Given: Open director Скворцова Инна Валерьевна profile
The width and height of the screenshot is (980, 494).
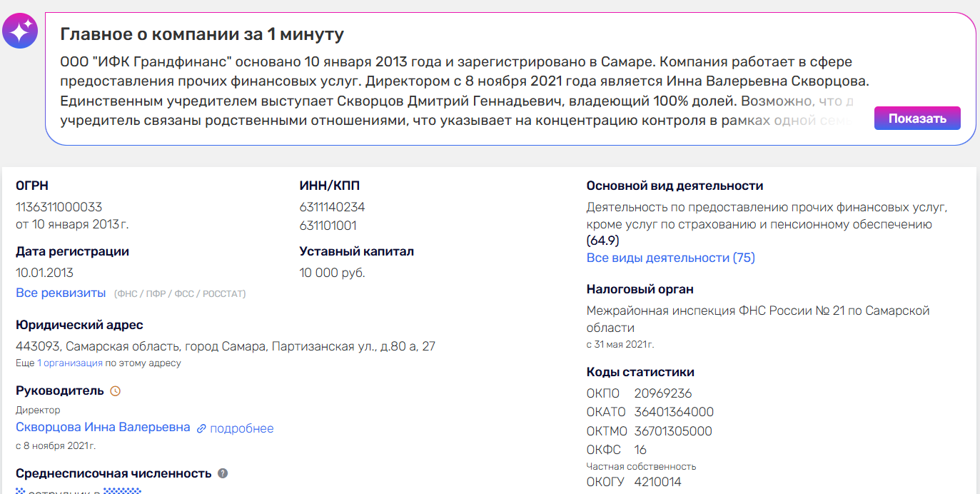Looking at the screenshot, I should [103, 427].
